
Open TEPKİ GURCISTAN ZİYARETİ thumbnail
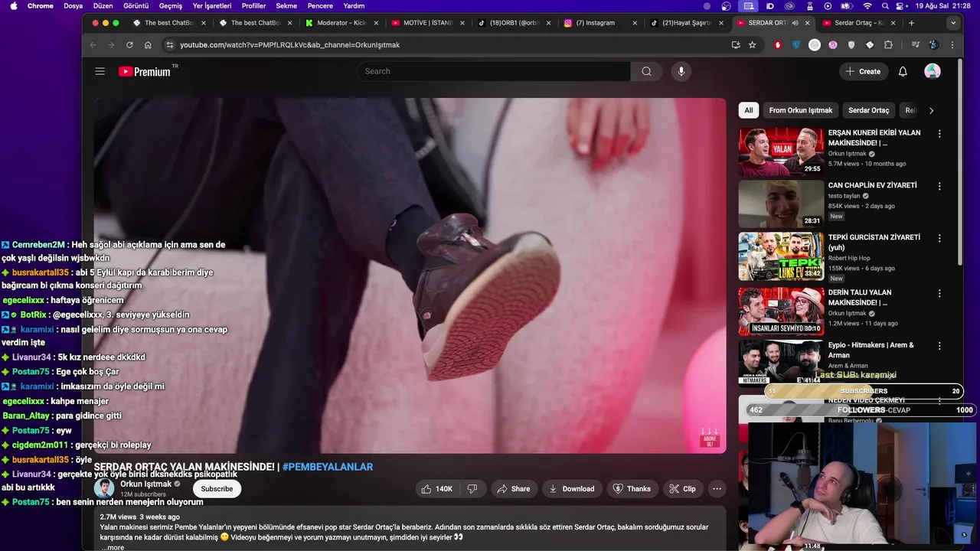(x=781, y=256)
